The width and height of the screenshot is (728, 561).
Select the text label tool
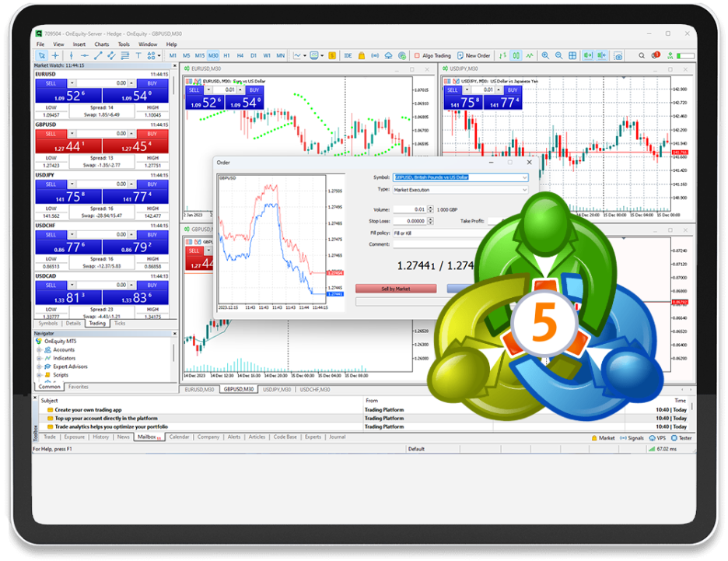point(138,56)
